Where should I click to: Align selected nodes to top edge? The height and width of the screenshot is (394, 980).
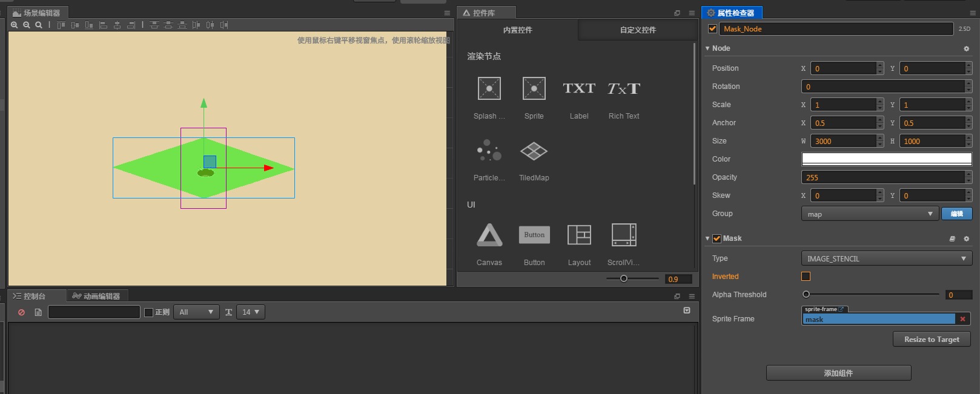tap(61, 25)
